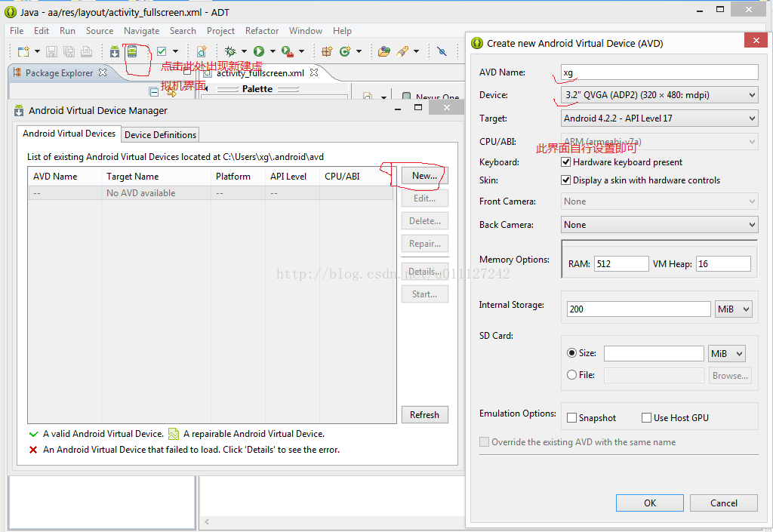
Task: Open the Device dropdown
Action: (x=659, y=94)
